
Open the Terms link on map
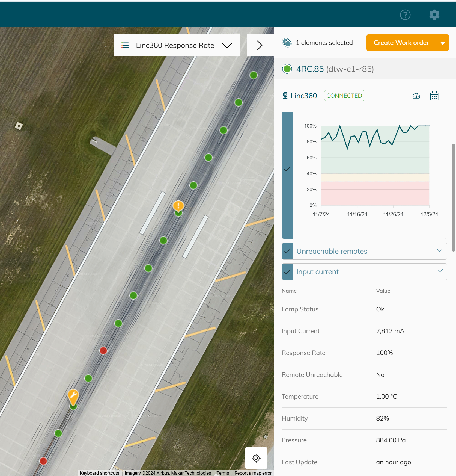[x=223, y=473]
